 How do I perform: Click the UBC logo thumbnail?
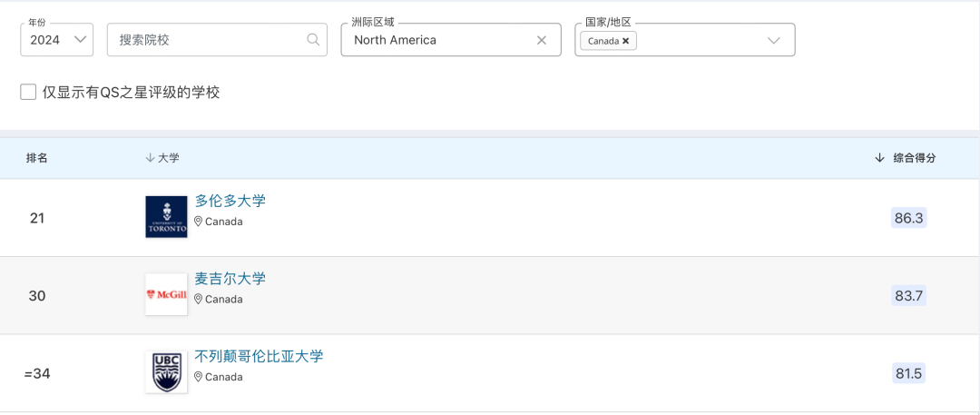166,371
